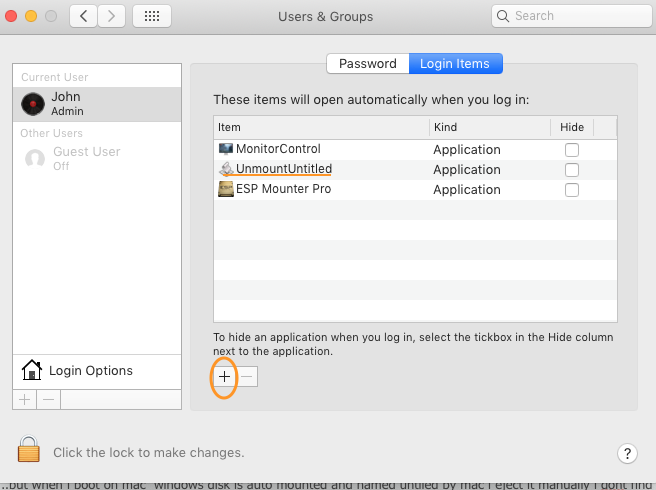Add a new user with sidebar plus
This screenshot has width=656, height=490.
coord(25,400)
